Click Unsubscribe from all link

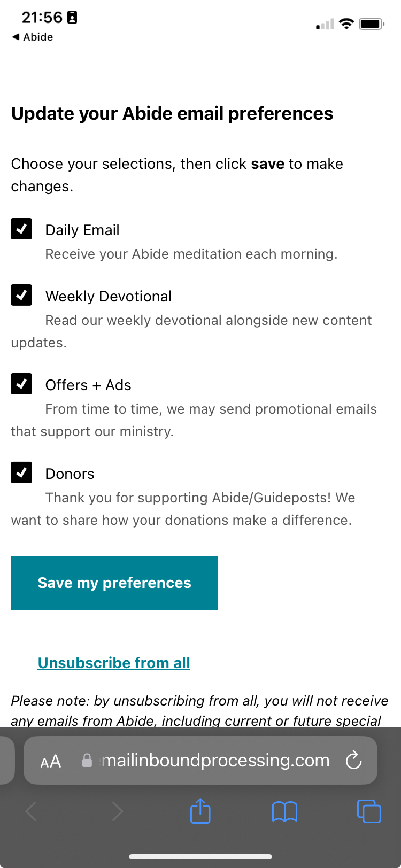click(114, 663)
